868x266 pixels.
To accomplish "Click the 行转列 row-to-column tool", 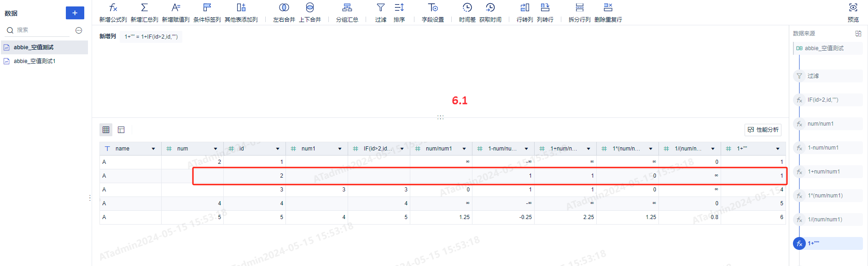I will [524, 12].
